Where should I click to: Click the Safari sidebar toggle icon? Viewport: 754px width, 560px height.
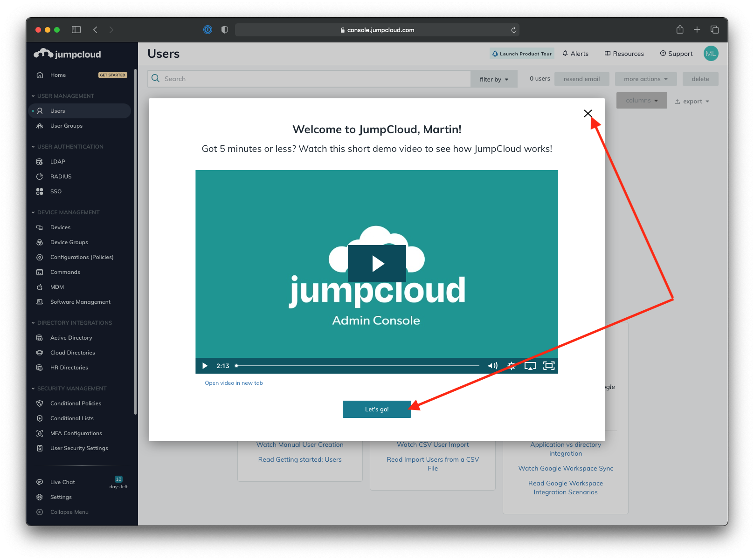76,30
